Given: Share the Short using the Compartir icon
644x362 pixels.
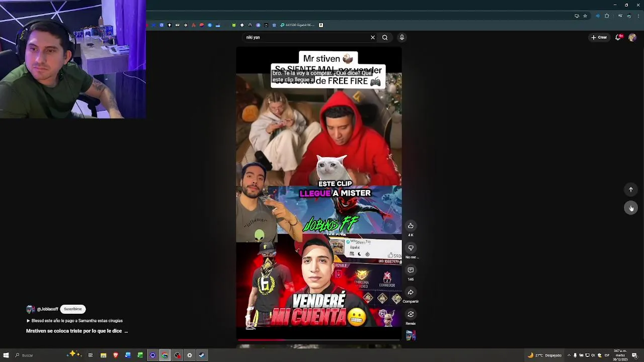Looking at the screenshot, I should (411, 292).
